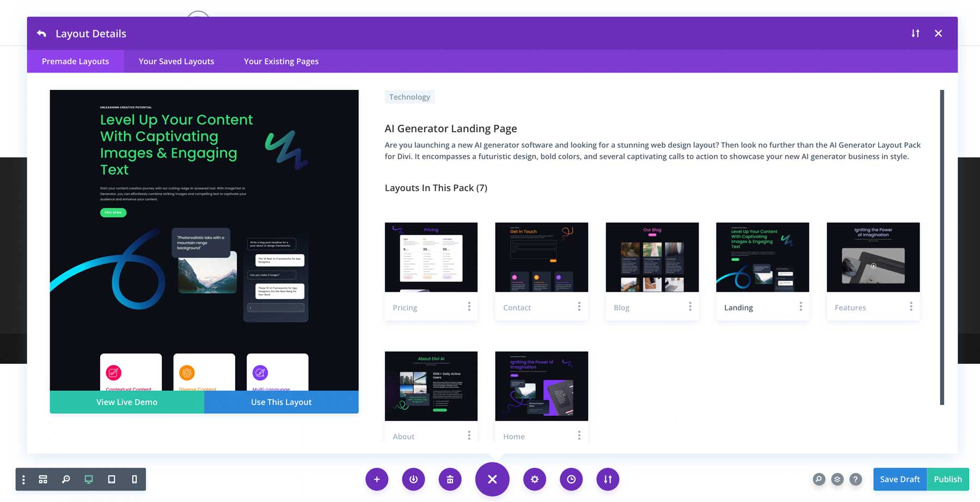Activate the zoom magnifier tool
Screen dimensions: 980x502
click(x=66, y=479)
